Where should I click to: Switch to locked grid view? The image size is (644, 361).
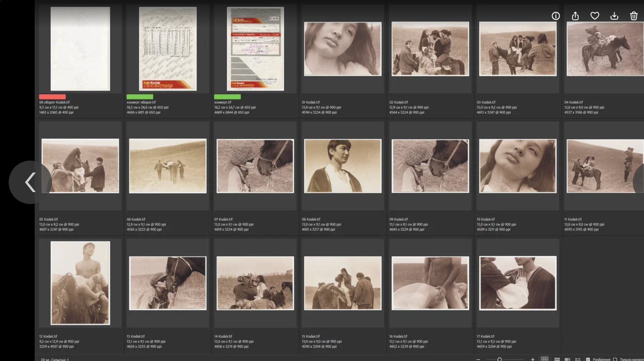[544, 359]
